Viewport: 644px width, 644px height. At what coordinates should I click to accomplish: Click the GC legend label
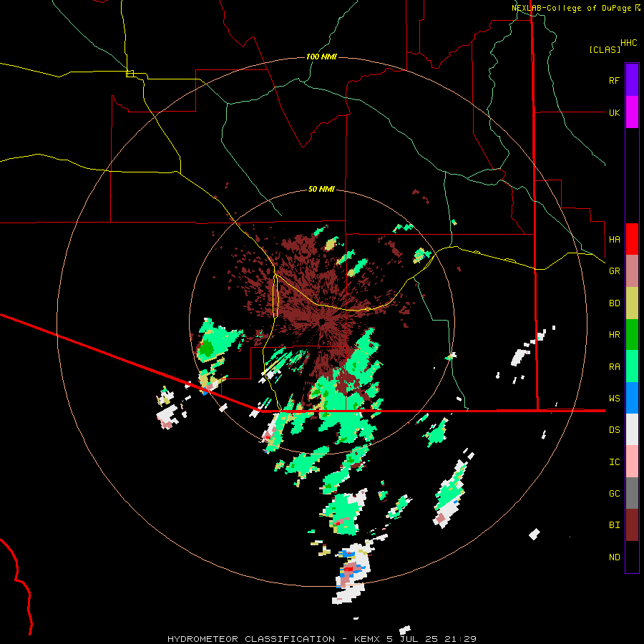click(614, 493)
